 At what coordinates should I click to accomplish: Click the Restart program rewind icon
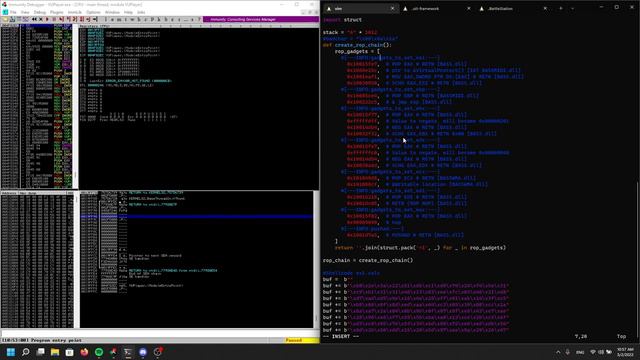click(x=34, y=19)
